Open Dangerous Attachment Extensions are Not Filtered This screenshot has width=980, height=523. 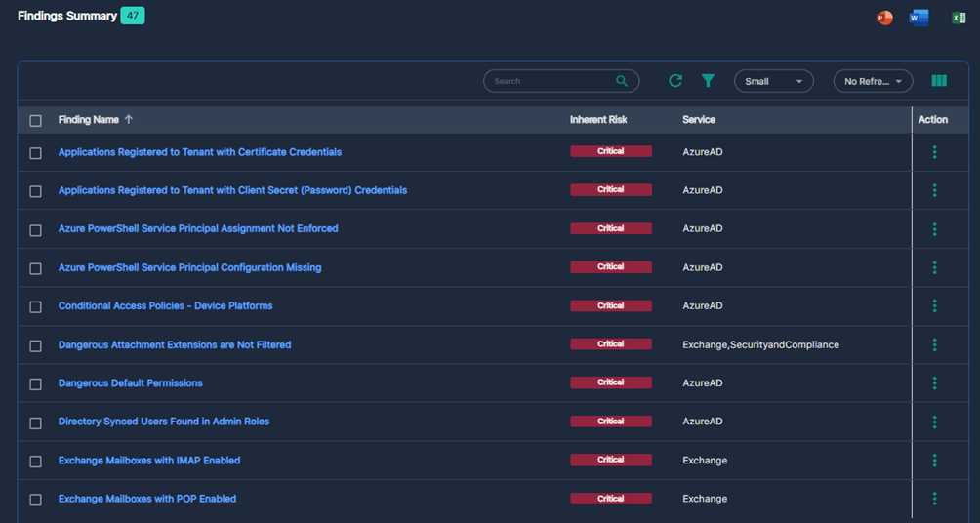(x=175, y=345)
